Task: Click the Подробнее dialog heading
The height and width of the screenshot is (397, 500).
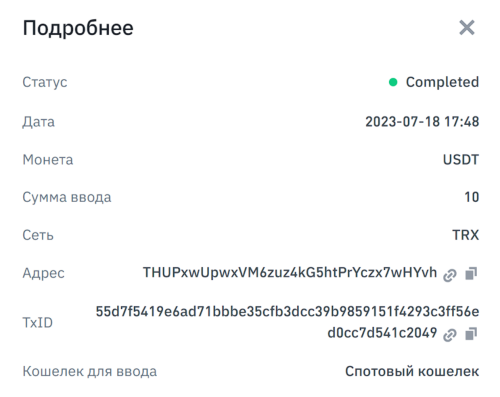Action: pos(78,28)
